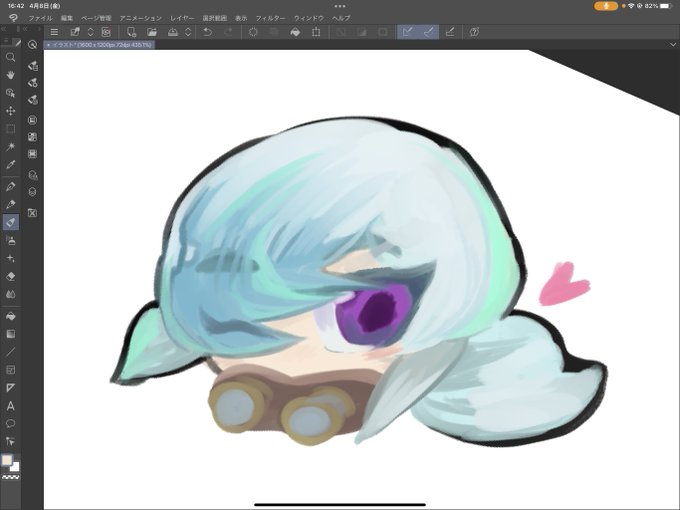Open the ファイル menu
This screenshot has width=680, height=510.
[x=40, y=18]
